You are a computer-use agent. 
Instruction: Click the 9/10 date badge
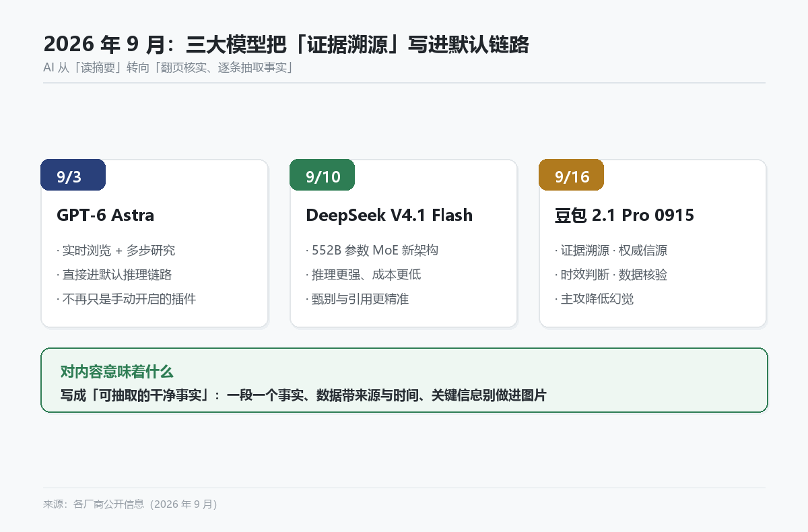(323, 175)
